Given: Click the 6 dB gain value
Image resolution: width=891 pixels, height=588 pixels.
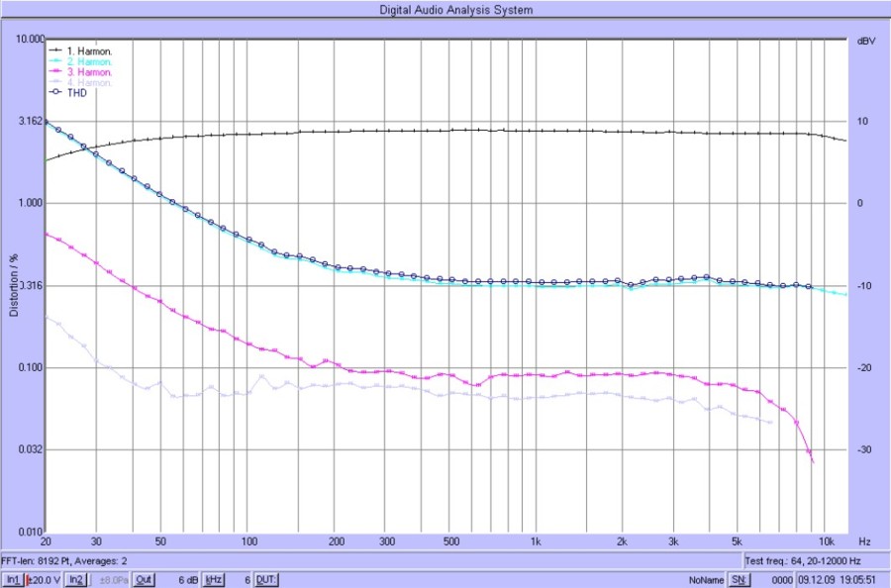Looking at the screenshot, I should [187, 579].
